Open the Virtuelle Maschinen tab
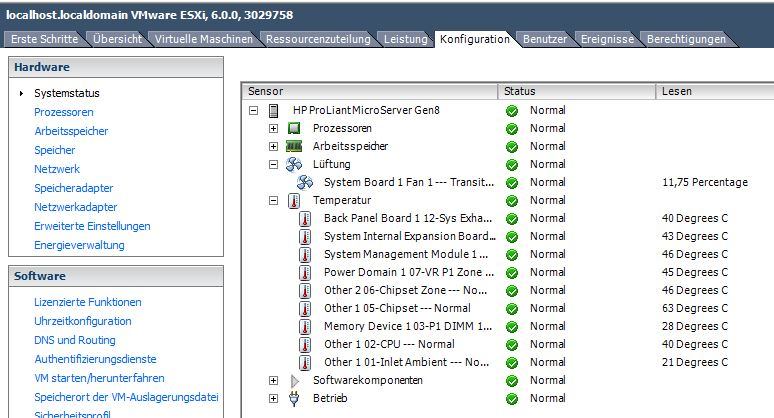The image size is (774, 418). point(203,39)
